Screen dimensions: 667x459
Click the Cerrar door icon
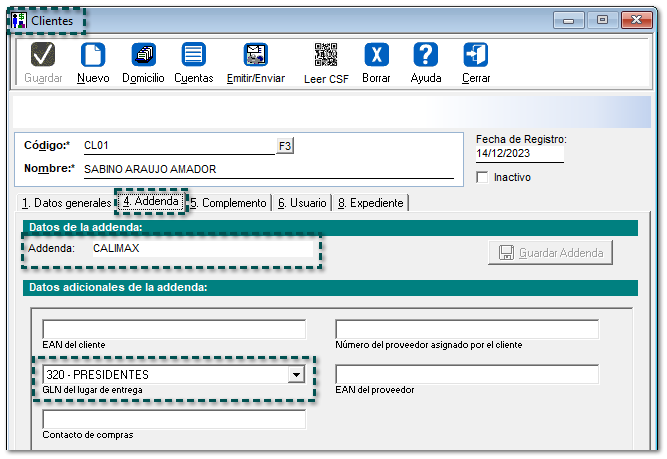(476, 56)
